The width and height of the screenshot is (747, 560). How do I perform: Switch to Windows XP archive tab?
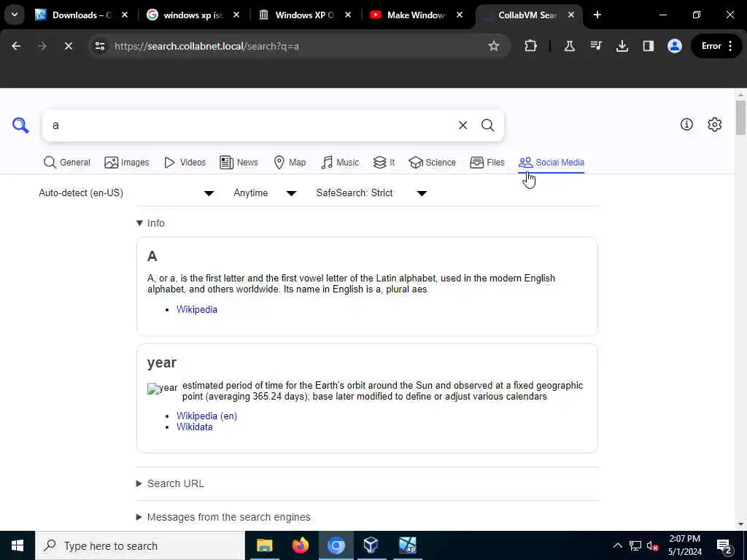click(305, 15)
